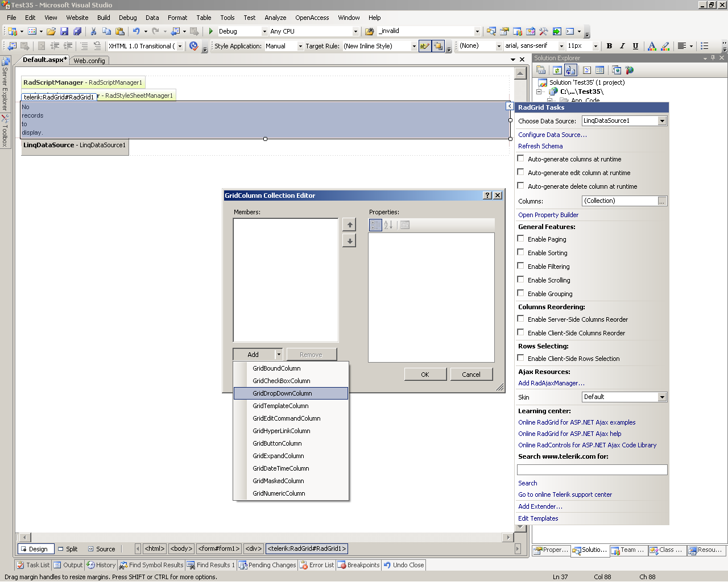Open the Style Application Manual dropdown
The width and height of the screenshot is (728, 582).
pos(300,46)
